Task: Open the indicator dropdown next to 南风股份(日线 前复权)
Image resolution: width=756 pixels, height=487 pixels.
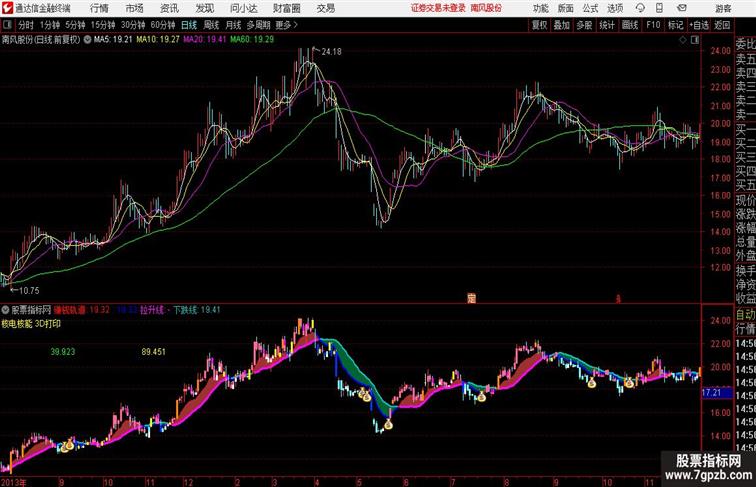Action: pyautogui.click(x=87, y=40)
